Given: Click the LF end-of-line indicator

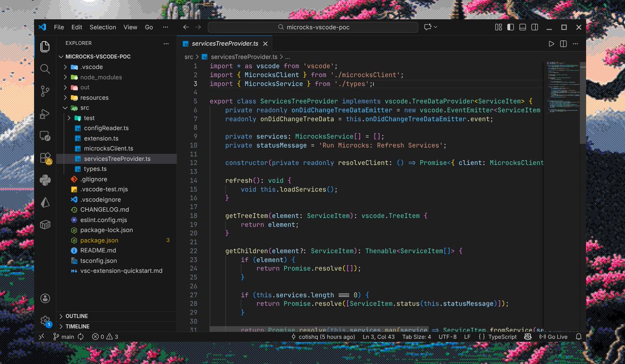Looking at the screenshot, I should (x=467, y=337).
